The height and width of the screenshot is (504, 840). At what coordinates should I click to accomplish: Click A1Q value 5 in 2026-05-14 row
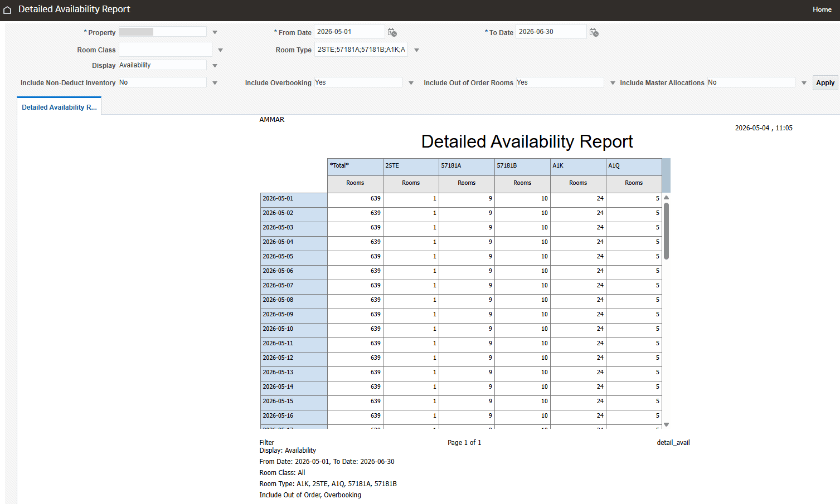tap(657, 387)
